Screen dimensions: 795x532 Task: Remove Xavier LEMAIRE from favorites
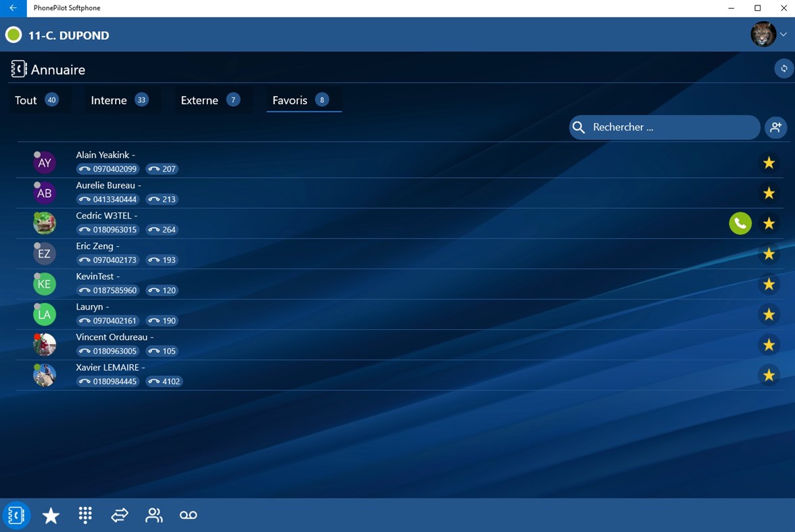pos(769,374)
